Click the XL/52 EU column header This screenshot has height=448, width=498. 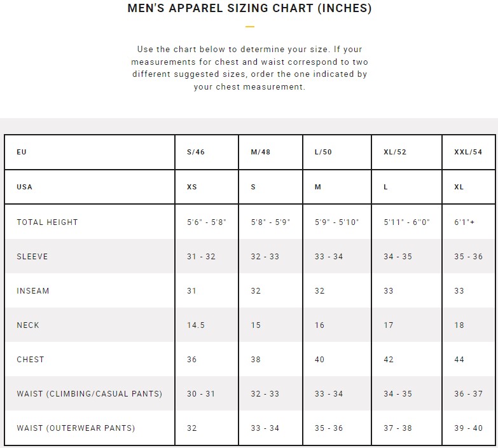[395, 152]
